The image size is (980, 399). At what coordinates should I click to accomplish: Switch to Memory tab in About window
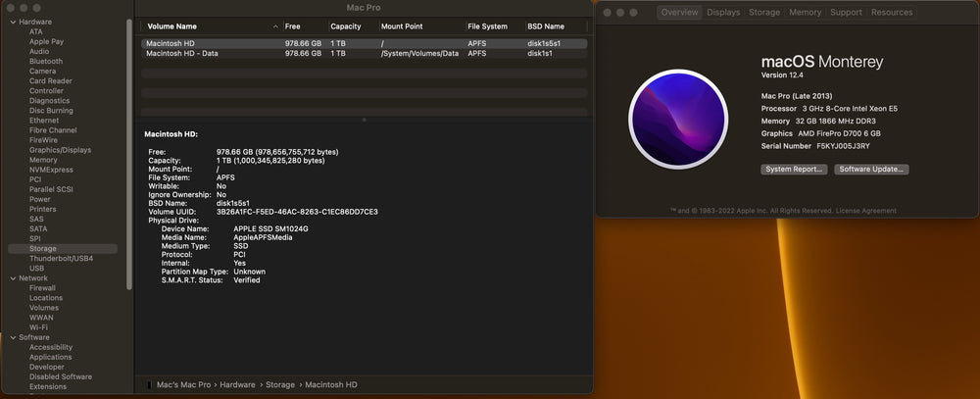click(805, 13)
